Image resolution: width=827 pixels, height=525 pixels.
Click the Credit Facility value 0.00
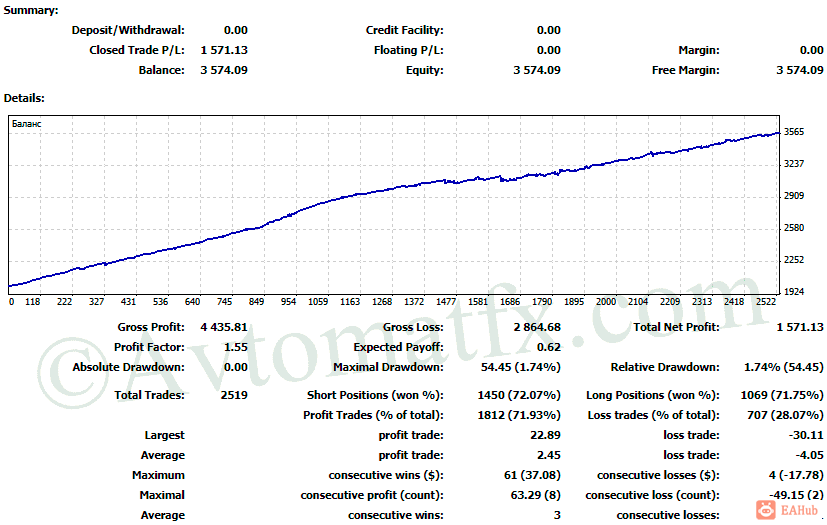tap(549, 30)
